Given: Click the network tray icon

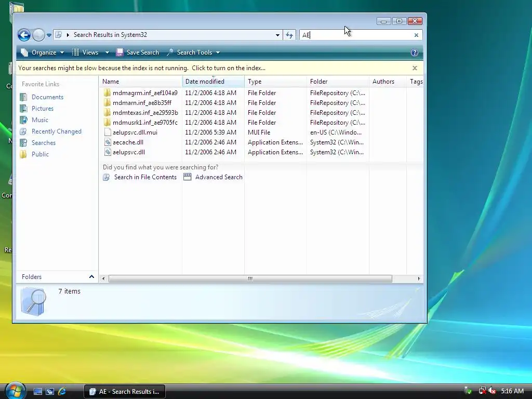Looking at the screenshot, I should (482, 391).
